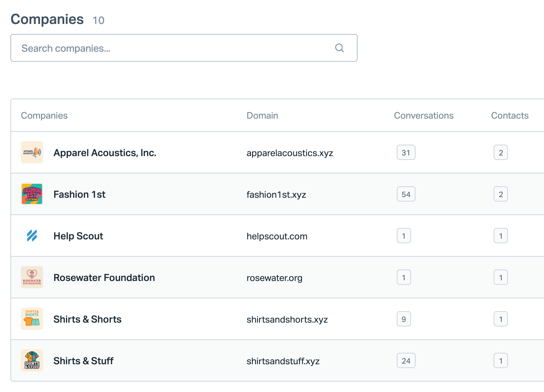
Task: Click the 31 conversations badge
Action: (x=406, y=152)
